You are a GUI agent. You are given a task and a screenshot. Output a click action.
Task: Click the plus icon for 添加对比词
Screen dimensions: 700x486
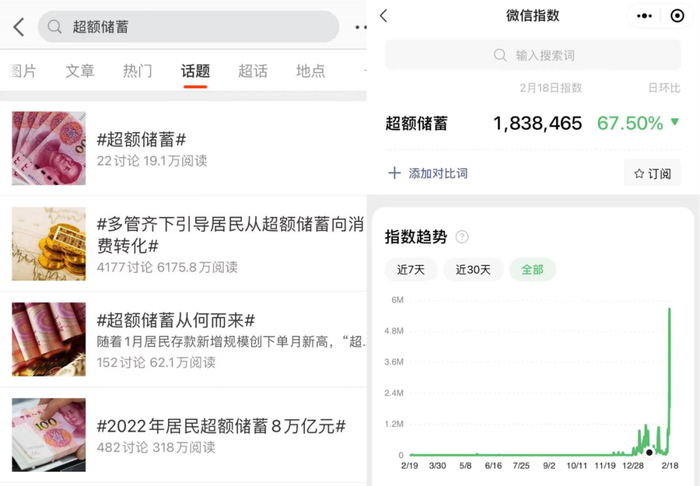tap(394, 173)
